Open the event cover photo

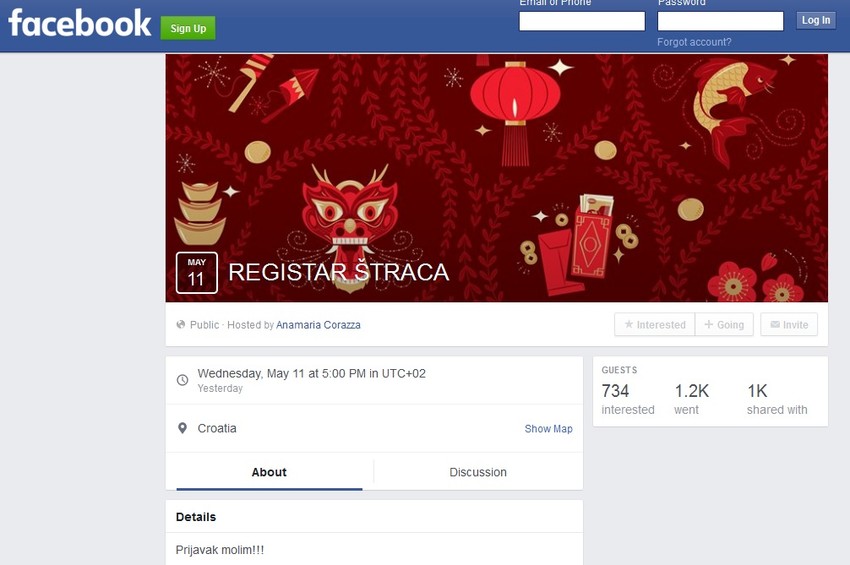pos(497,178)
